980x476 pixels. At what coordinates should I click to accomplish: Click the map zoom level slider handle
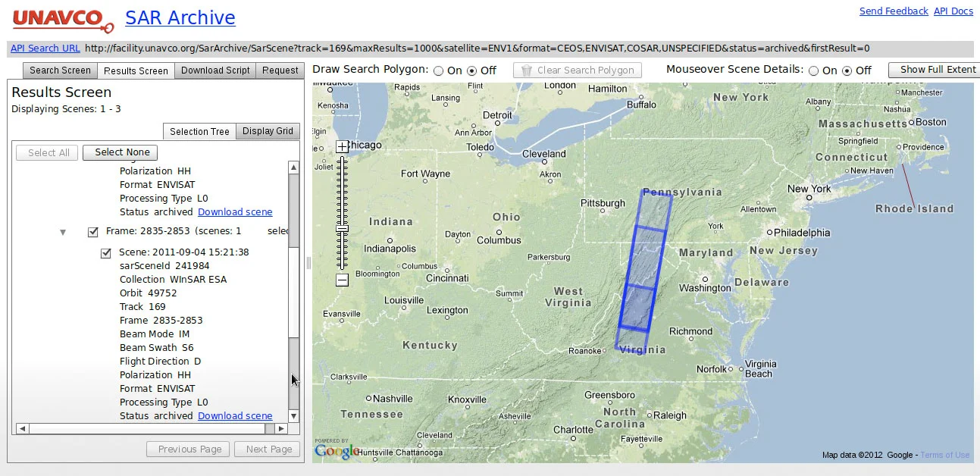click(342, 228)
